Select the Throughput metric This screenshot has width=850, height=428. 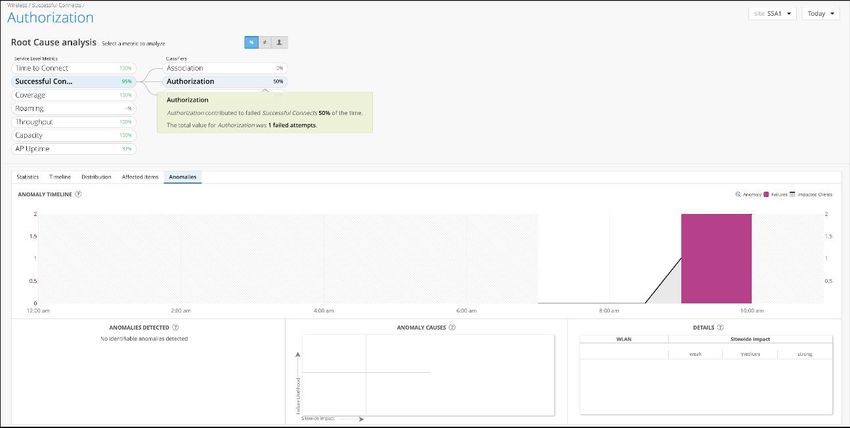click(x=74, y=122)
